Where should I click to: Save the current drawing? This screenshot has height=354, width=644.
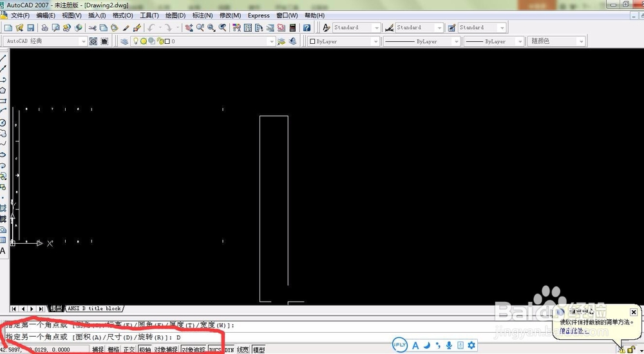click(x=30, y=28)
